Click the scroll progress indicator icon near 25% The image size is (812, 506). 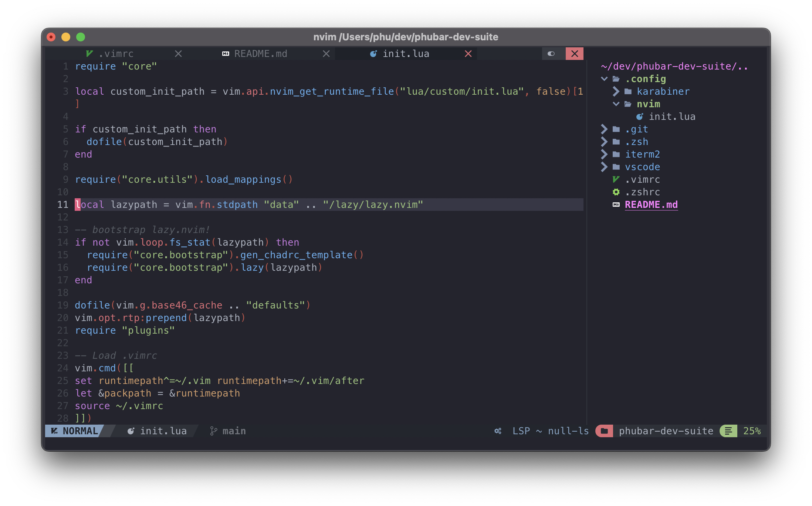(728, 431)
